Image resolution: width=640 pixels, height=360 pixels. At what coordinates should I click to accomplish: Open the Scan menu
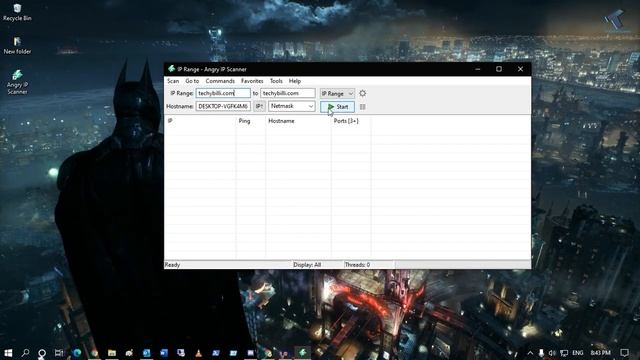[x=173, y=81]
